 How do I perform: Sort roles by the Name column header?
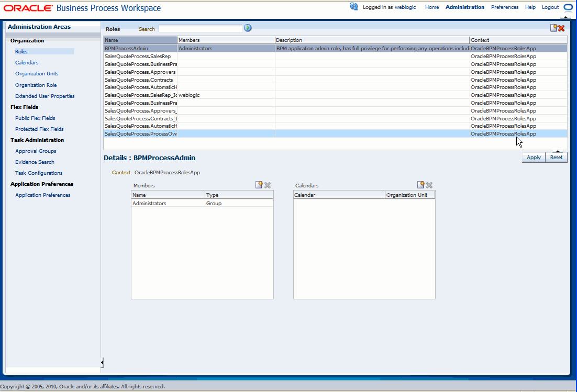coord(140,40)
